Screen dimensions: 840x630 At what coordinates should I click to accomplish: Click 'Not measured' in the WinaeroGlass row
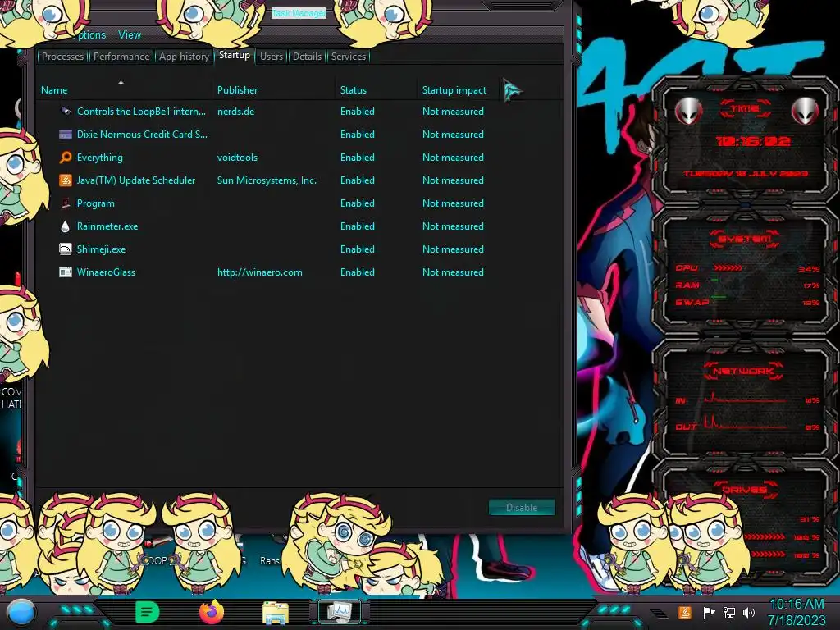click(x=453, y=272)
